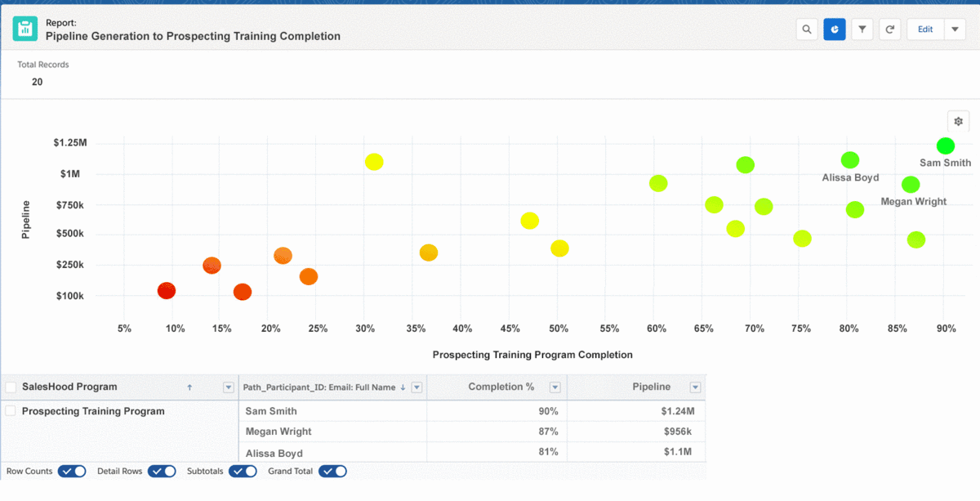Refresh the report with the refresh icon
This screenshot has width=980, height=501.
(x=889, y=29)
